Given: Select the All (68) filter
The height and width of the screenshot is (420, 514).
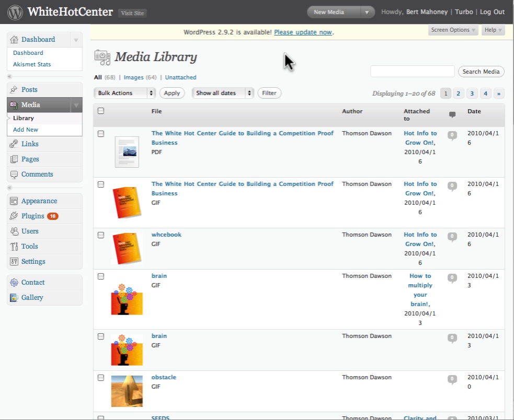Looking at the screenshot, I should (105, 78).
